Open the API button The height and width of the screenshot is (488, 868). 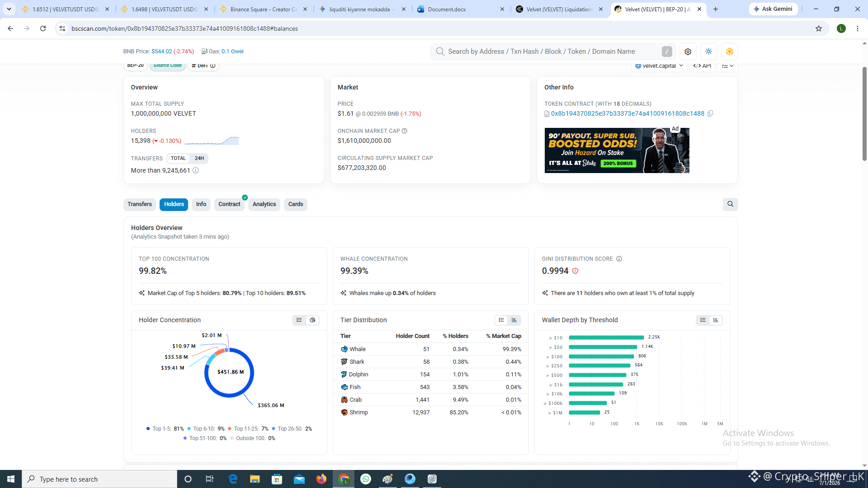pyautogui.click(x=702, y=66)
